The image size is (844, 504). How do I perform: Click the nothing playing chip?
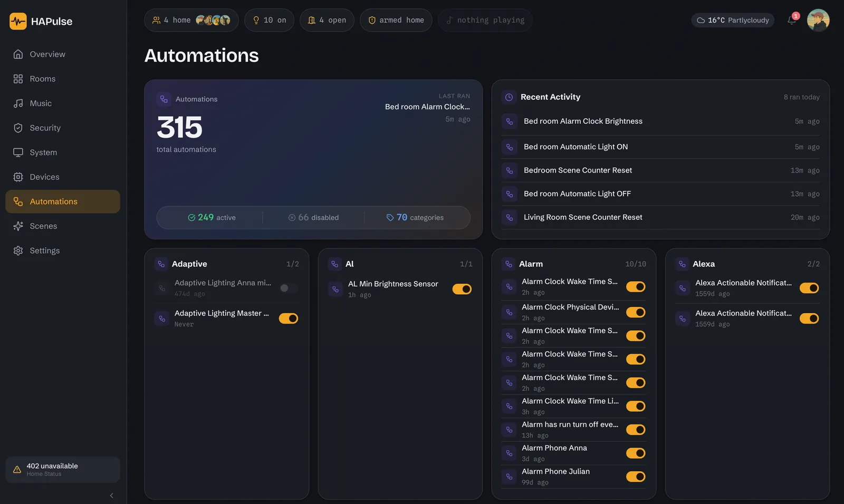click(x=485, y=20)
